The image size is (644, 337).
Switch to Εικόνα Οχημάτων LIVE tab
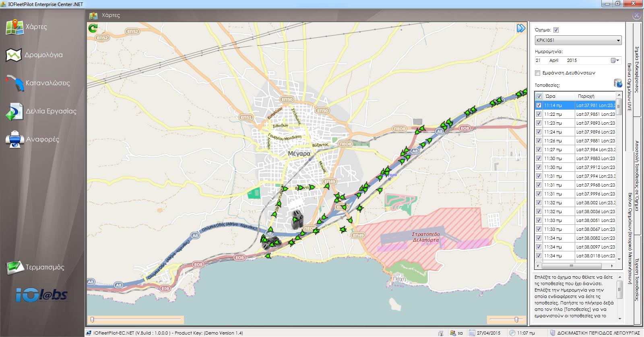click(x=629, y=86)
